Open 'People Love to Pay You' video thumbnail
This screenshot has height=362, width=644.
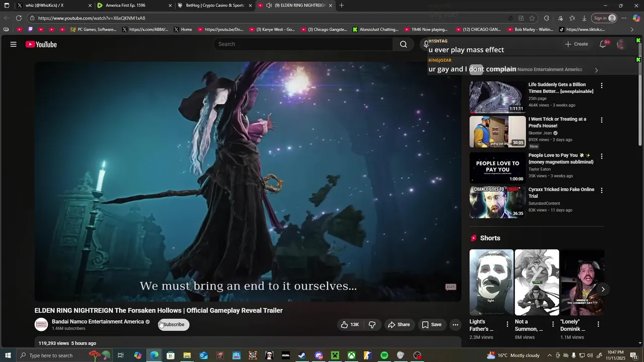[x=497, y=167]
